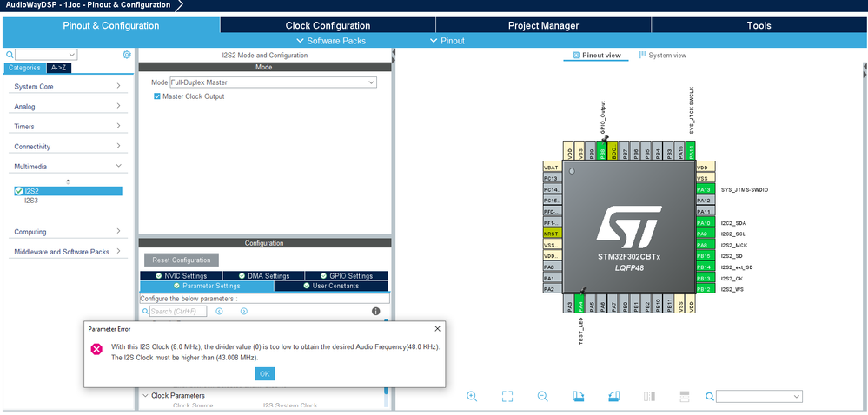Click Reset Configuration button
This screenshot has width=868, height=415.
coord(182,260)
